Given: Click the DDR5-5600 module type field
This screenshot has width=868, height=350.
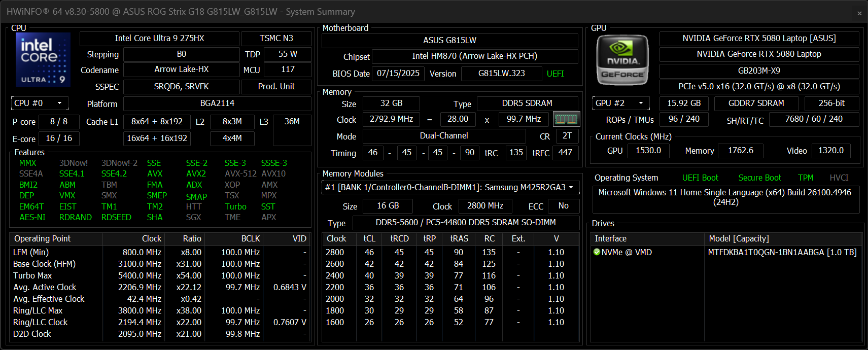Looking at the screenshot, I should click(466, 223).
